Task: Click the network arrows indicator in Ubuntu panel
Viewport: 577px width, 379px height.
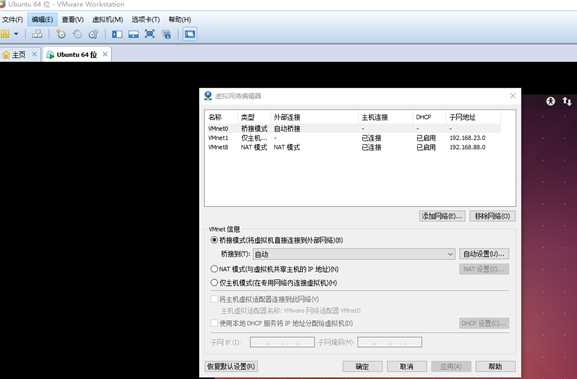Action: pyautogui.click(x=567, y=101)
